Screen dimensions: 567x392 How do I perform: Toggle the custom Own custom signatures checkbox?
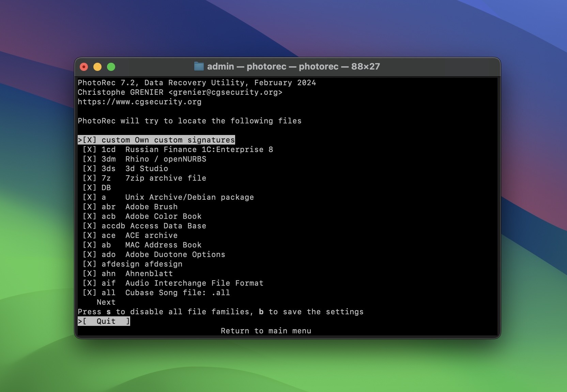(x=90, y=140)
